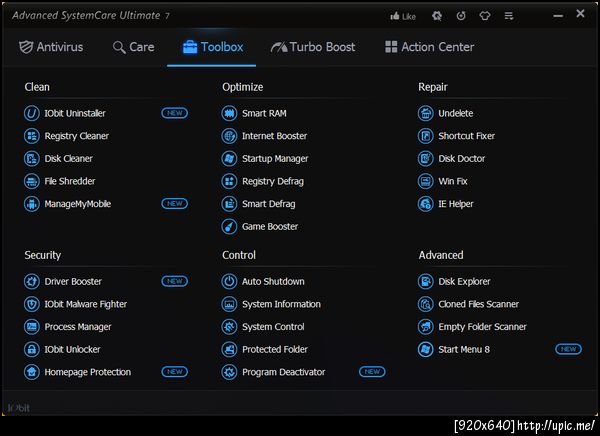This screenshot has height=436, width=600.
Task: Open the skin shirt icon in title bar
Action: [x=485, y=16]
